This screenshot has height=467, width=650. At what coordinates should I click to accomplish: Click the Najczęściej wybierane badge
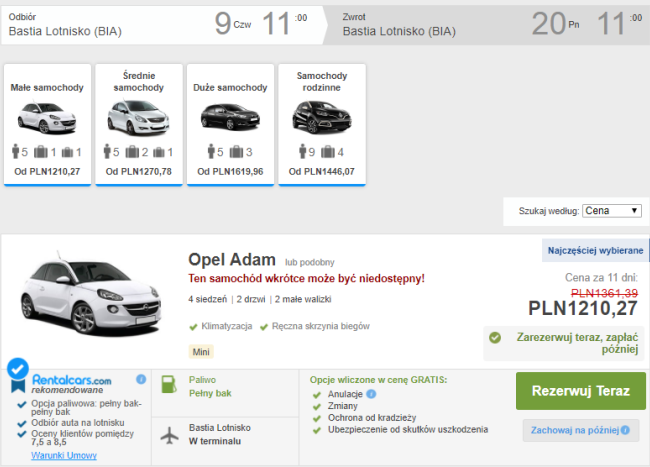point(595,250)
